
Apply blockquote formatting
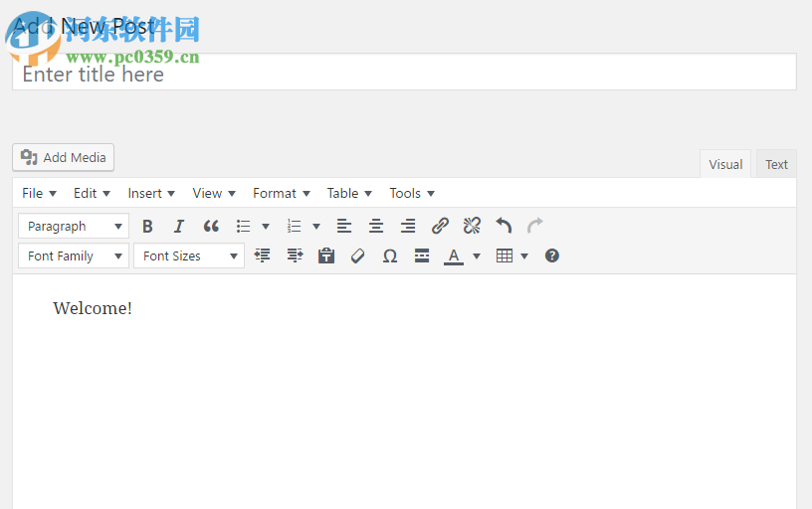[211, 226]
